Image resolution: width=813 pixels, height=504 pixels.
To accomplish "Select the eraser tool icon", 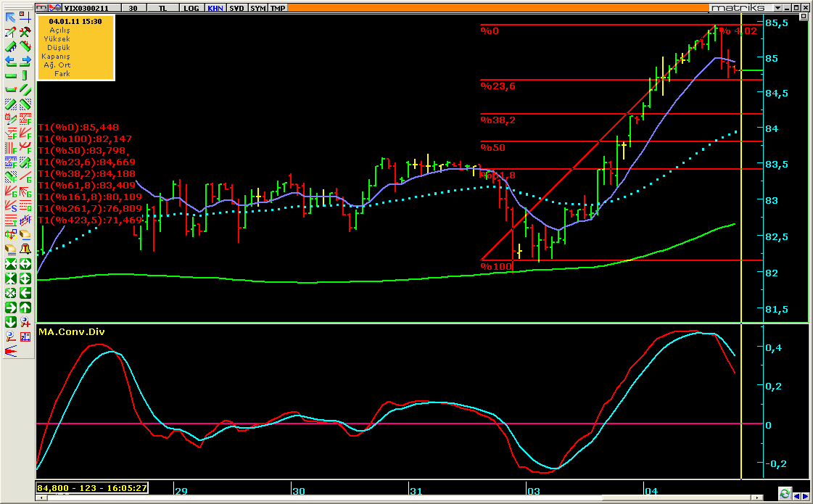I will pyautogui.click(x=25, y=234).
